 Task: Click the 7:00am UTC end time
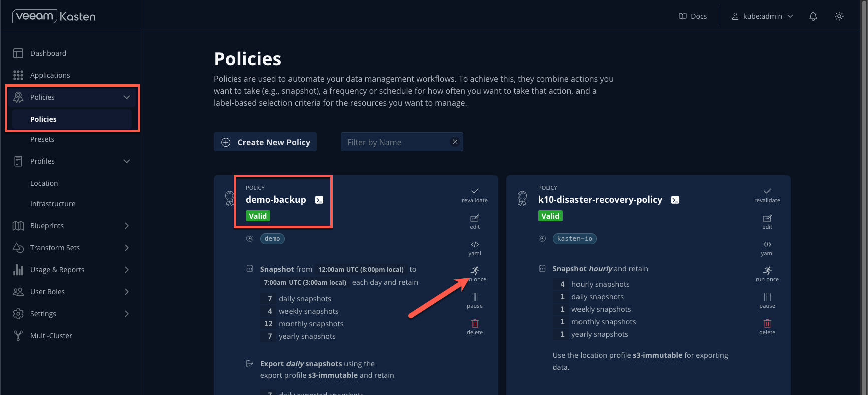[305, 283]
